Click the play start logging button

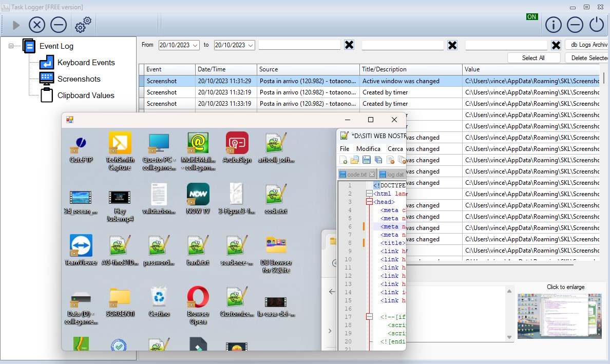pos(16,25)
